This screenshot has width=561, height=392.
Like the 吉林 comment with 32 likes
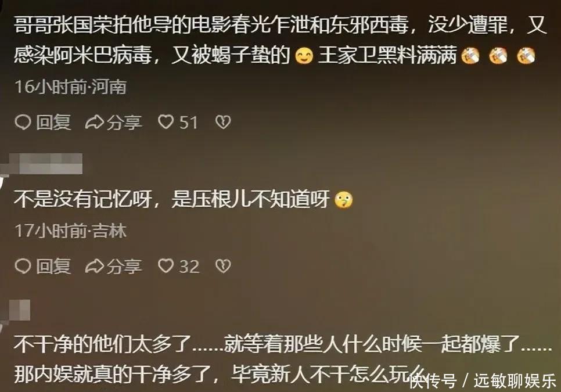[166, 266]
